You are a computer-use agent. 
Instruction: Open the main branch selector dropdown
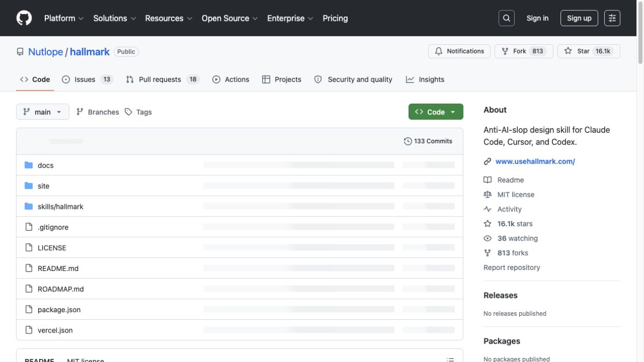(43, 112)
